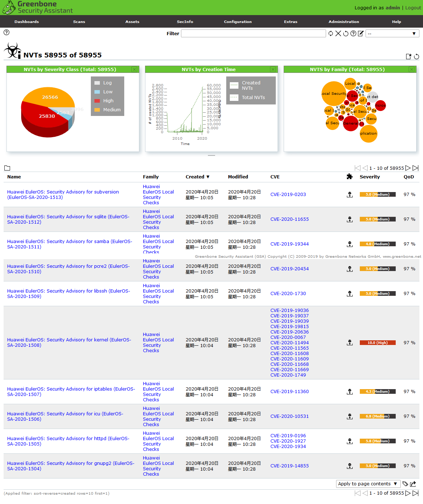Open the Administration menu

(x=344, y=22)
